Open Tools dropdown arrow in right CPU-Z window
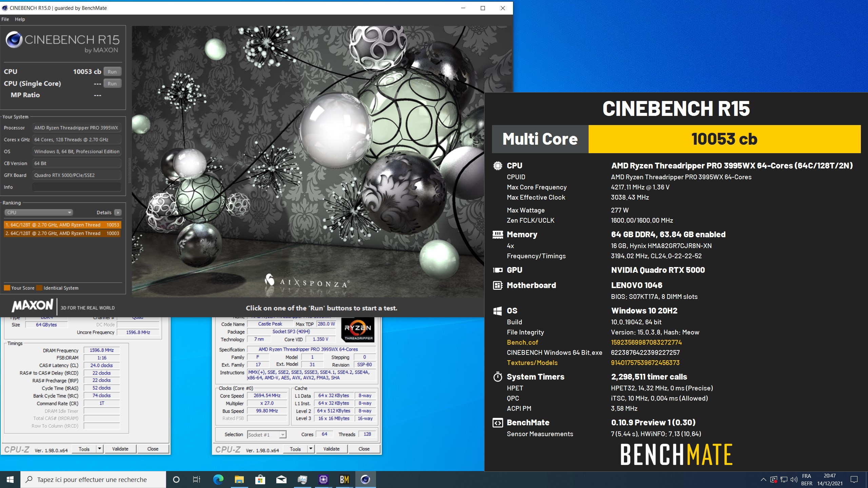 (311, 449)
